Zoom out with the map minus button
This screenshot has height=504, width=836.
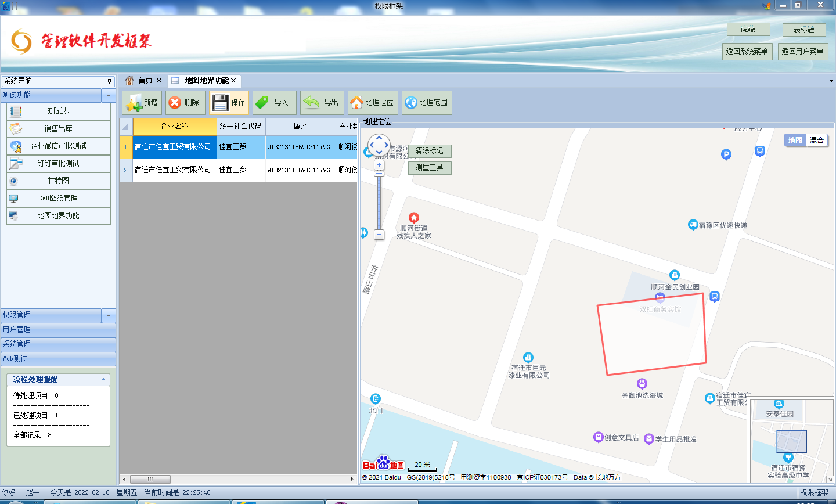[379, 235]
